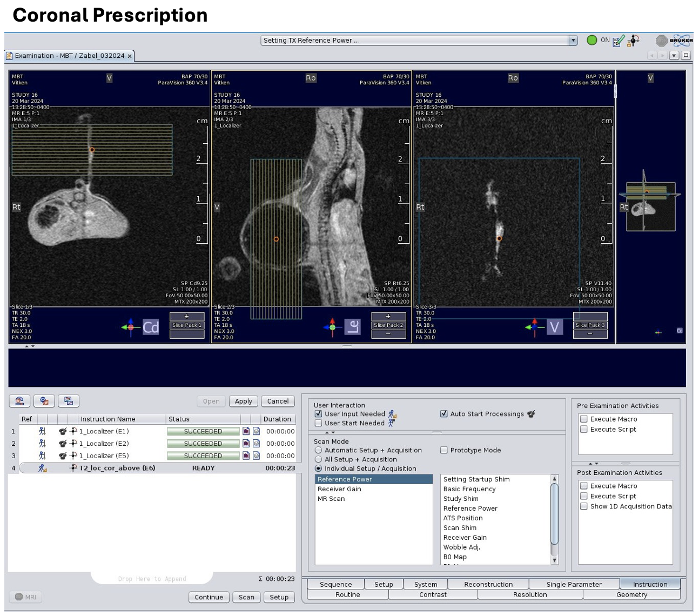
Task: Uncheck the Auto Start Processings checkbox
Action: coord(444,414)
